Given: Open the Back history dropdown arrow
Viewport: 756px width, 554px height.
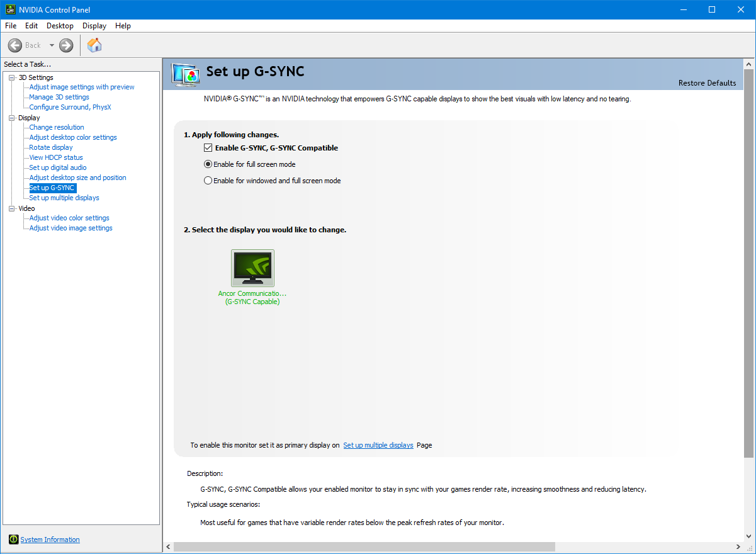Looking at the screenshot, I should (x=52, y=45).
